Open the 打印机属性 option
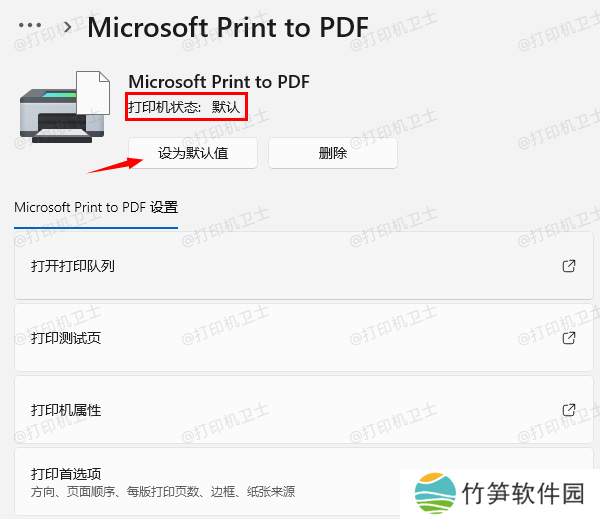The height and width of the screenshot is (519, 600). pos(304,410)
